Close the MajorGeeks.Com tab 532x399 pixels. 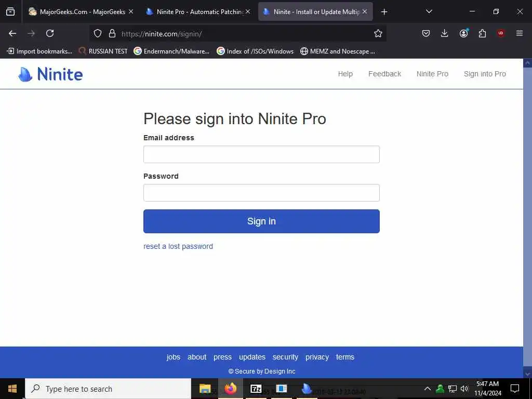pos(131,11)
